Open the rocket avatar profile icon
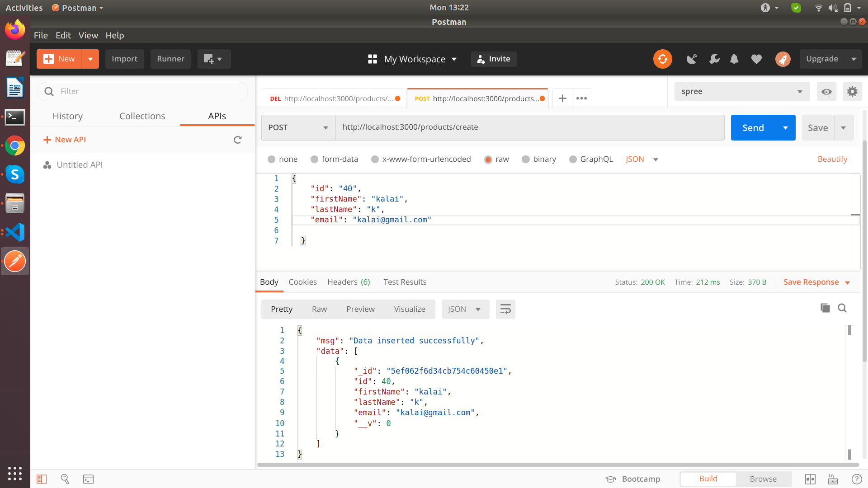The width and height of the screenshot is (868, 488). click(x=783, y=59)
